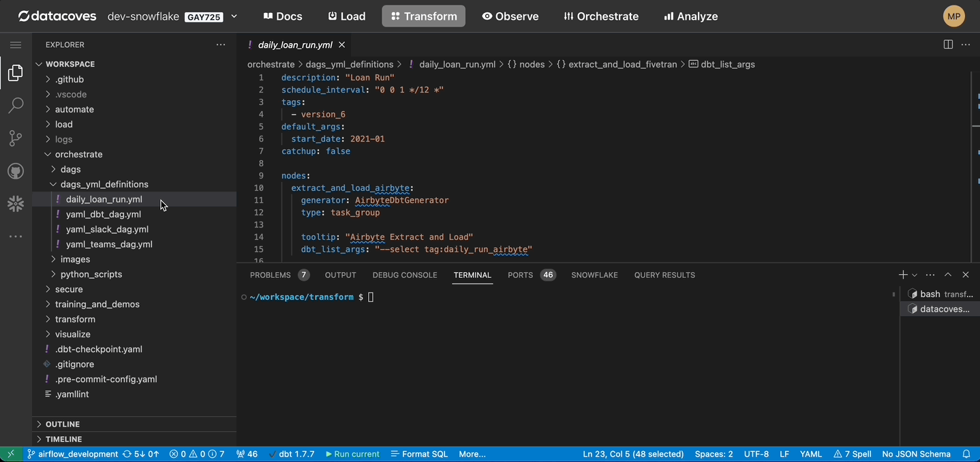The height and width of the screenshot is (462, 980).
Task: Switch to the Snowflake panel tab
Action: point(594,275)
